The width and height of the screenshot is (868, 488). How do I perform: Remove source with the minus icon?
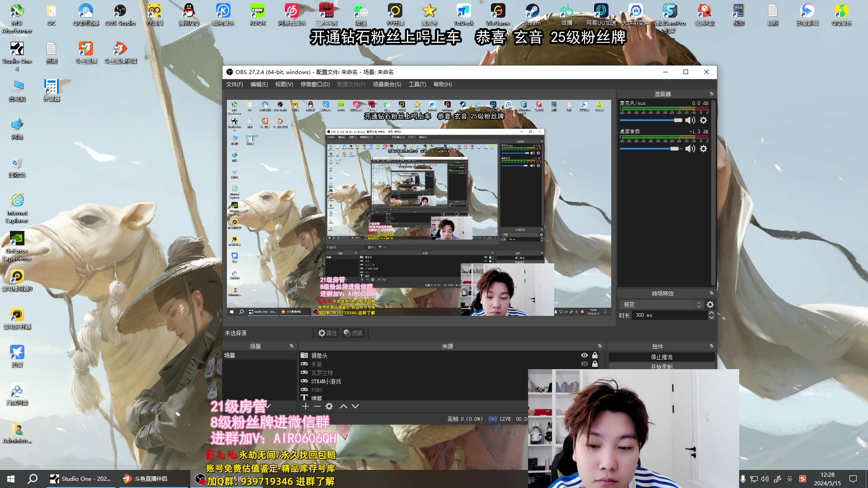click(317, 406)
